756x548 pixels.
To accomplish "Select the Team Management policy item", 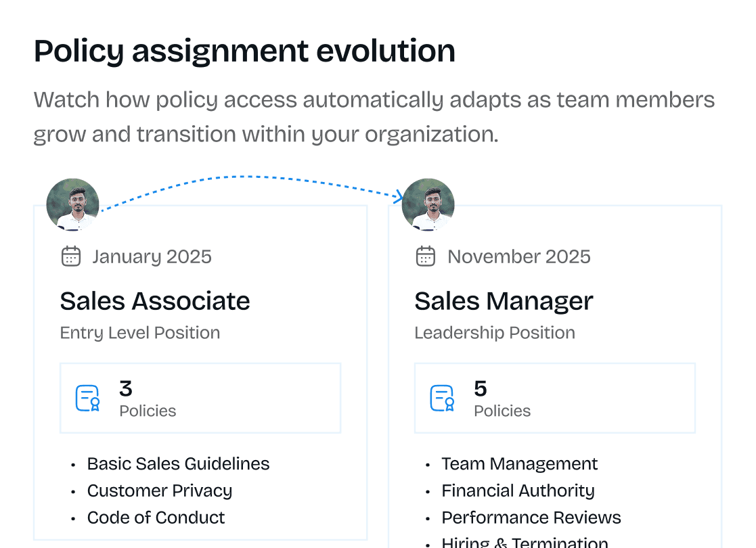I will point(519,463).
